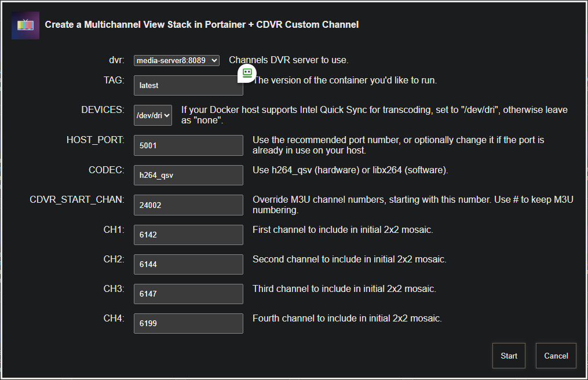Click the HOST_PORT field label
This screenshot has width=588, height=380.
(x=95, y=140)
